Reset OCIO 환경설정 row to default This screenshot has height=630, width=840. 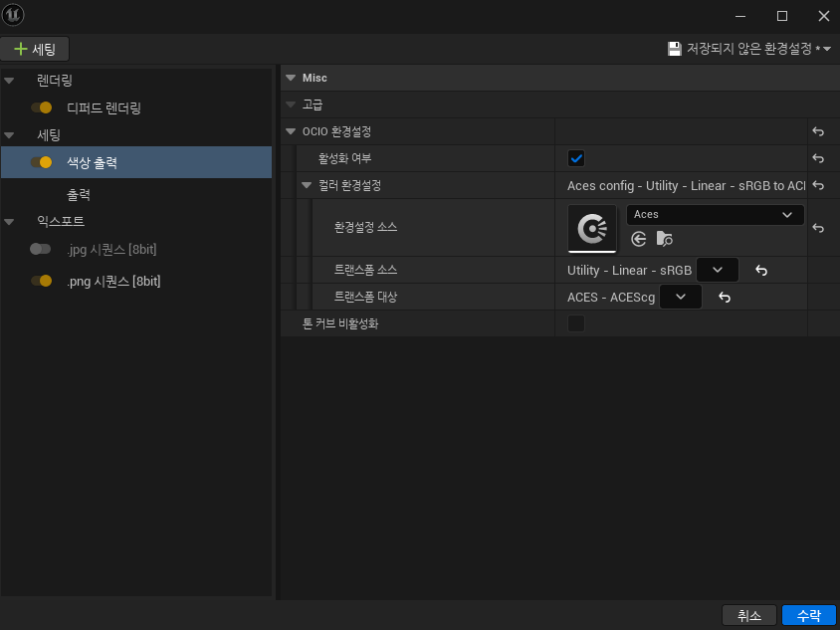point(818,131)
